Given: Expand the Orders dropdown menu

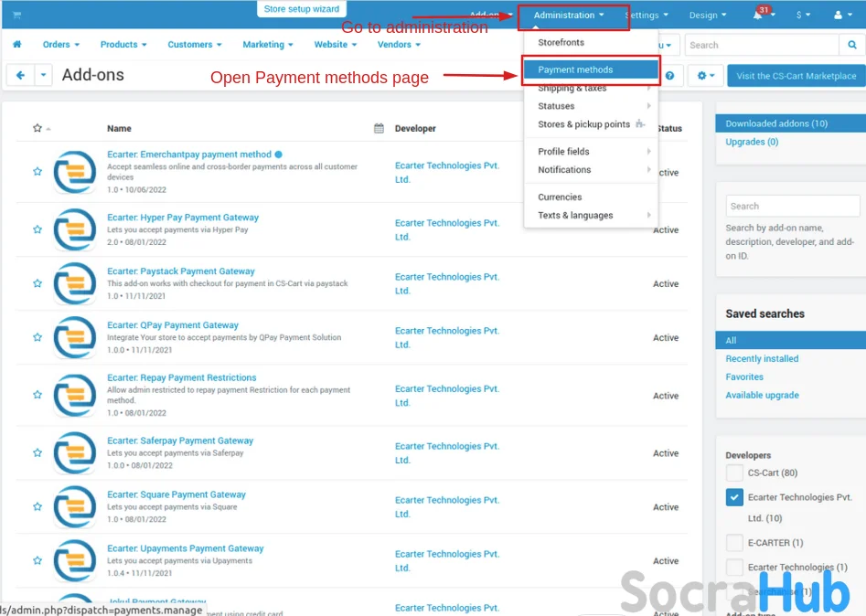Looking at the screenshot, I should [x=60, y=45].
